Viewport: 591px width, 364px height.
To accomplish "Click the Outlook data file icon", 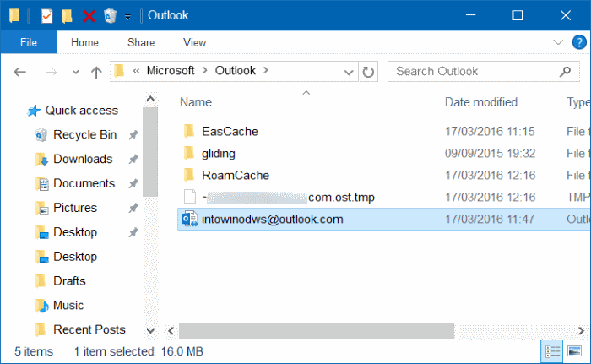I will click(x=190, y=219).
